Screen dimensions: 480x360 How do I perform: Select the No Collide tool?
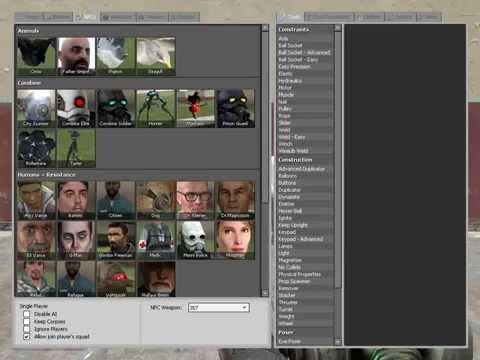click(x=305, y=267)
